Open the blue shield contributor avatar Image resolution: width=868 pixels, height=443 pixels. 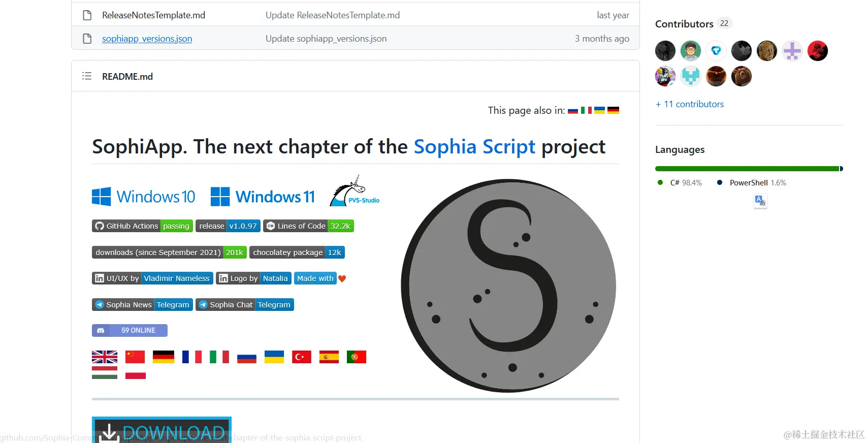click(716, 51)
